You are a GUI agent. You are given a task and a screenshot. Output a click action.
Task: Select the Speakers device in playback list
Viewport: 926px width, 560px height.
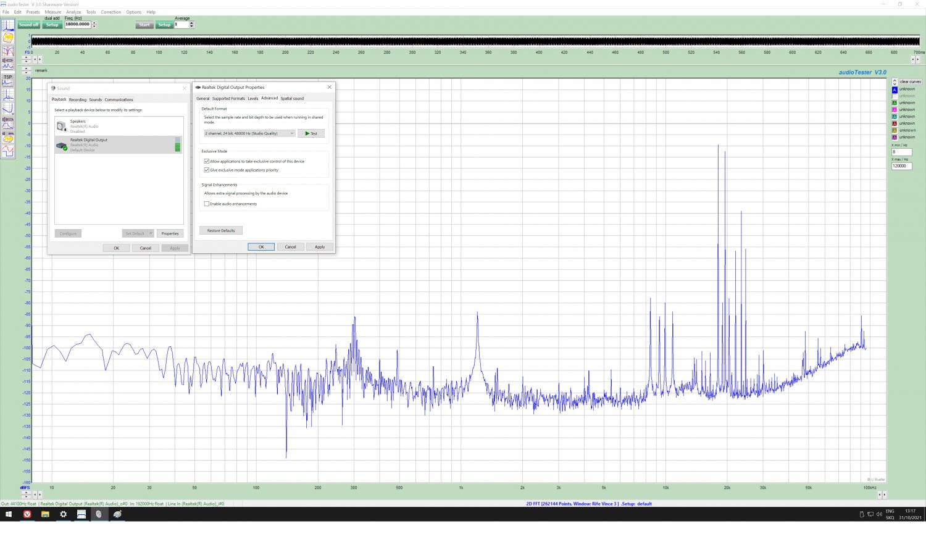119,126
